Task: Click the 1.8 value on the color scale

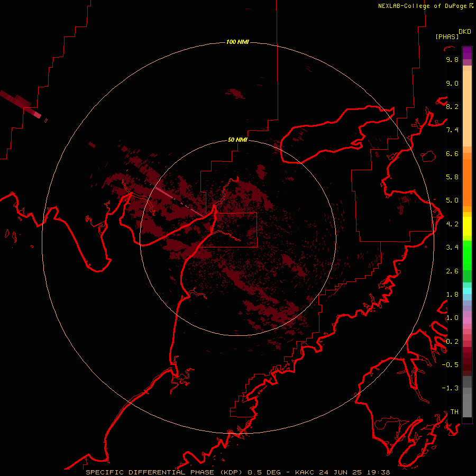Action: click(452, 295)
